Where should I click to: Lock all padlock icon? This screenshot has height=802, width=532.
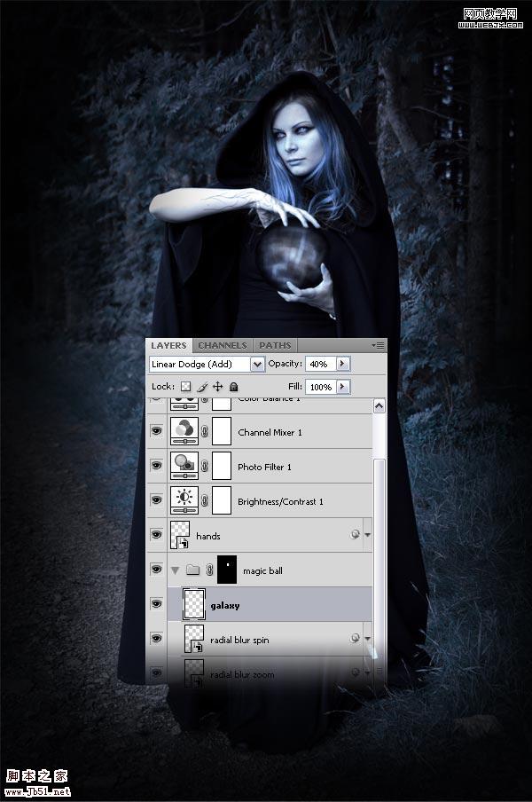[x=233, y=387]
